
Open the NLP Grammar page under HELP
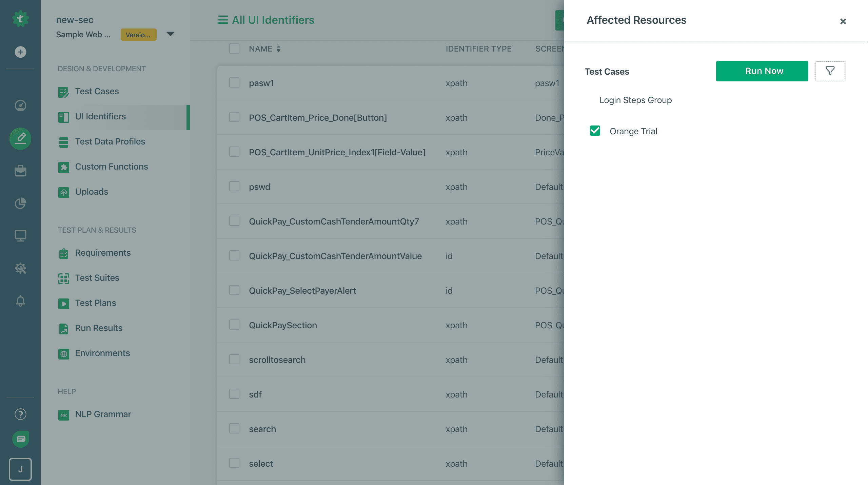tap(103, 414)
